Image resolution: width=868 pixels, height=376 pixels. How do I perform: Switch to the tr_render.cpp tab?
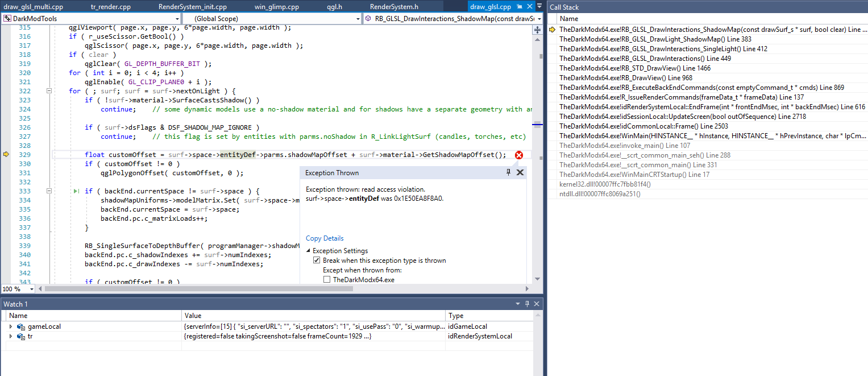[x=111, y=7]
